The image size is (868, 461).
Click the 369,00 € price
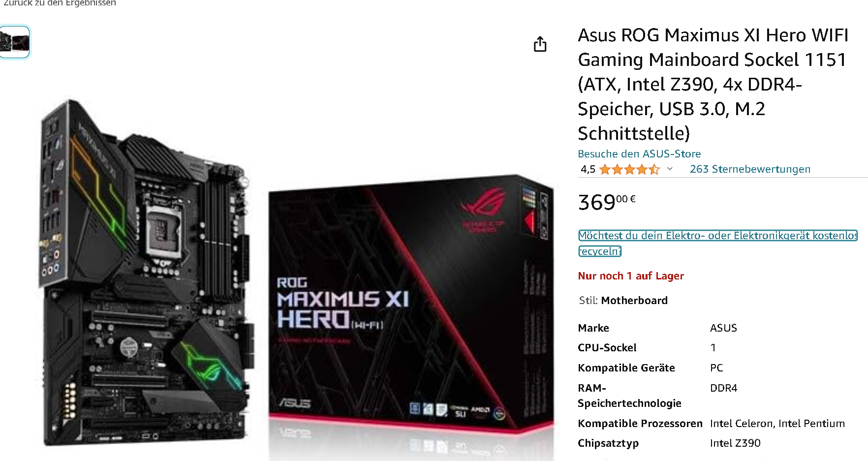[x=607, y=202]
